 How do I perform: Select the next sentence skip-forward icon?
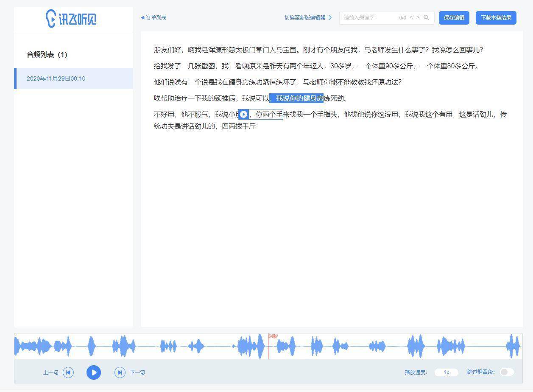pyautogui.click(x=120, y=372)
